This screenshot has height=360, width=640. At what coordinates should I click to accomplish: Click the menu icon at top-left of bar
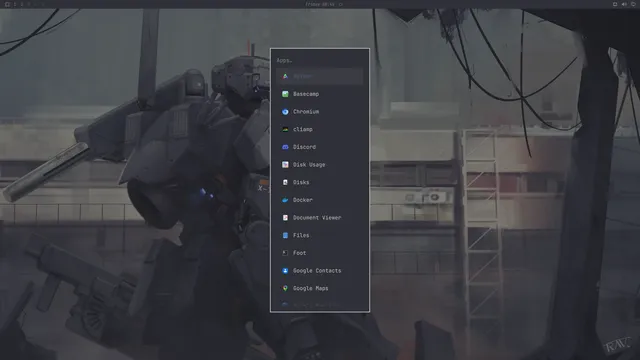7,4
